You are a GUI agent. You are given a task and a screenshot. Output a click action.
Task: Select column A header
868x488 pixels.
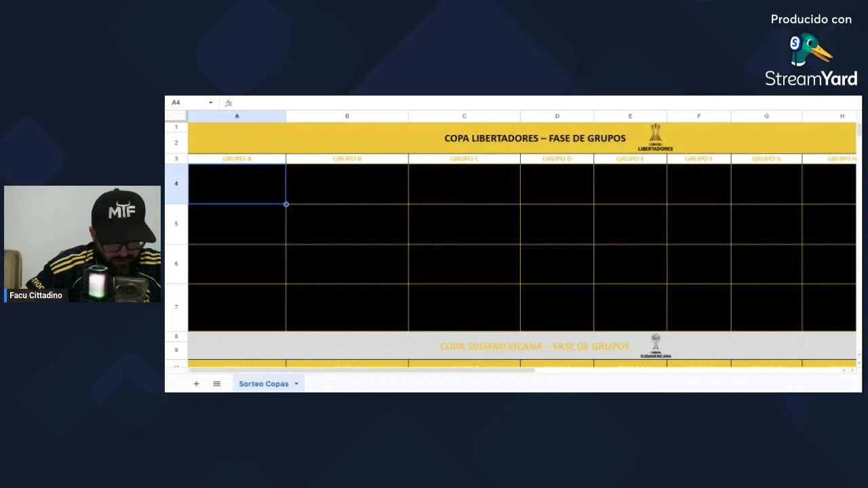[x=237, y=116]
